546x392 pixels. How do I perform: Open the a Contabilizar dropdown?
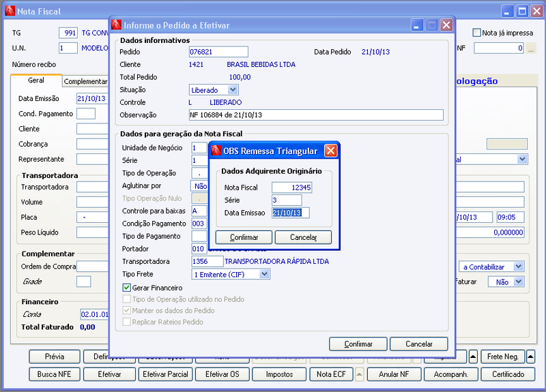click(519, 267)
